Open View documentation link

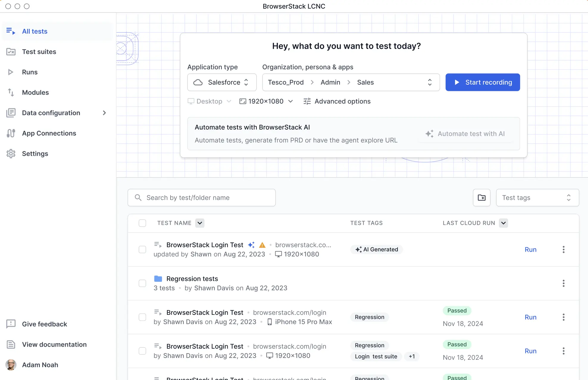click(x=54, y=345)
